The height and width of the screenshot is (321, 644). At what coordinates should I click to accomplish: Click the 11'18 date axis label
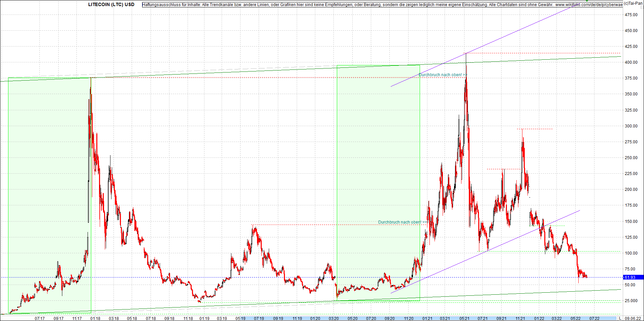188,319
